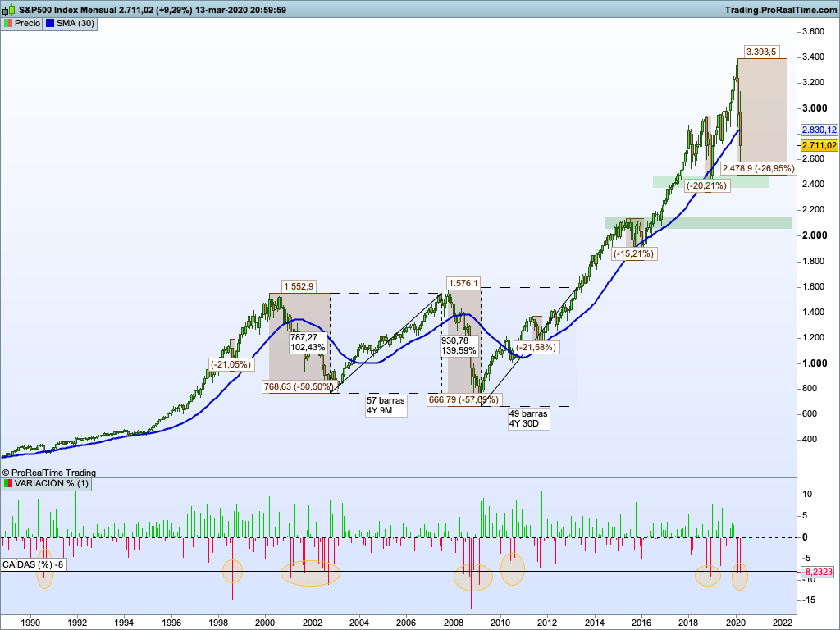
Task: Click 2020 on the time axis
Action: [735, 623]
